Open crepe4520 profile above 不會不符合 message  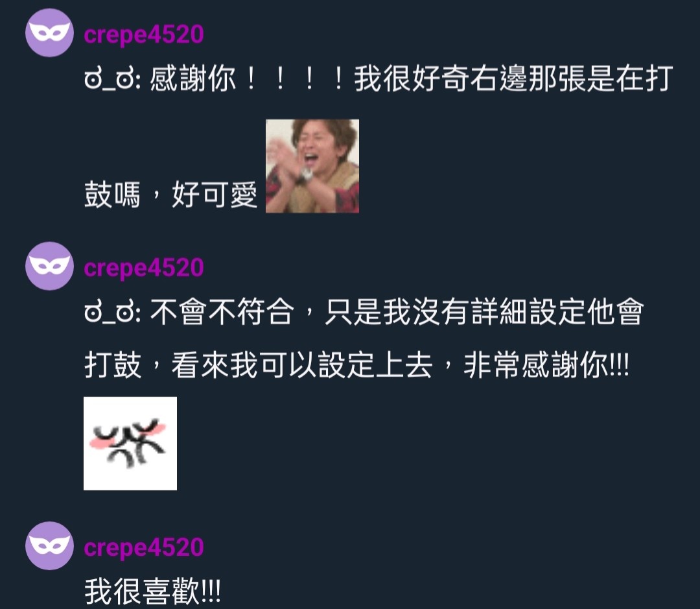144,267
